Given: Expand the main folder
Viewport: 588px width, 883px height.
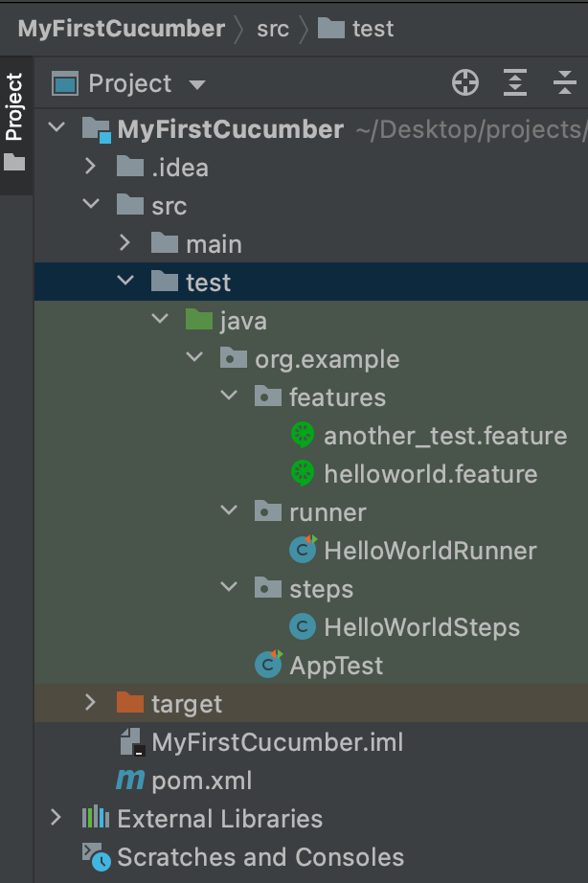Looking at the screenshot, I should coord(124,243).
